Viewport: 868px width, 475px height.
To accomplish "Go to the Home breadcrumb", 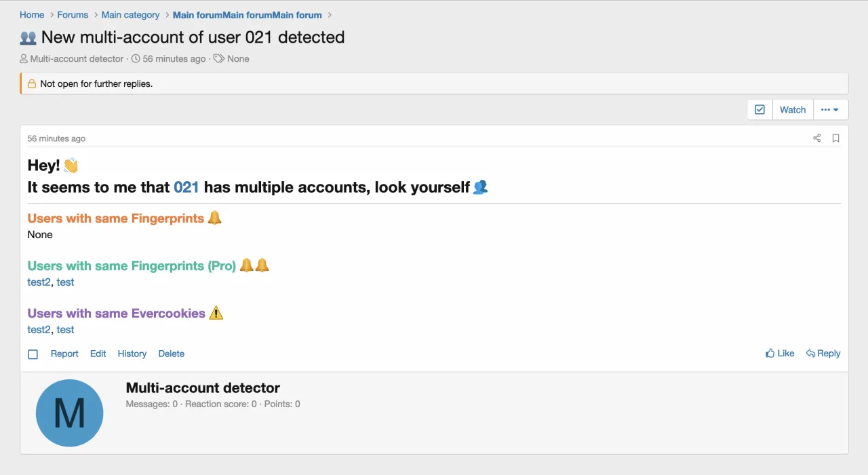I will (x=32, y=15).
